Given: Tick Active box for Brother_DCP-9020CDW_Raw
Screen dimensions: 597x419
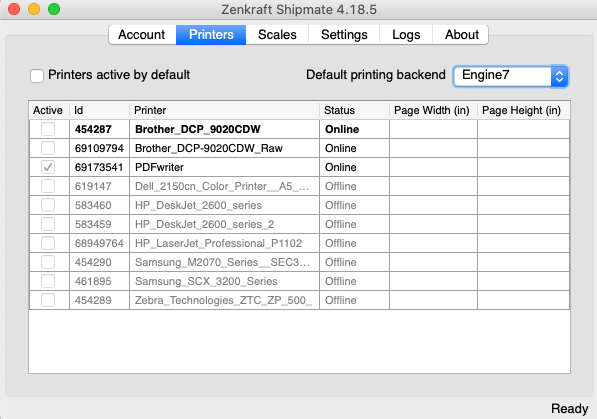Looking at the screenshot, I should [48, 148].
